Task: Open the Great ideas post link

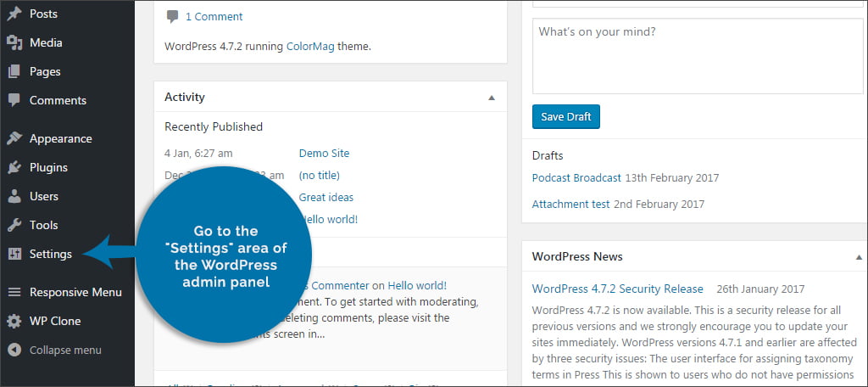Action: (x=326, y=198)
